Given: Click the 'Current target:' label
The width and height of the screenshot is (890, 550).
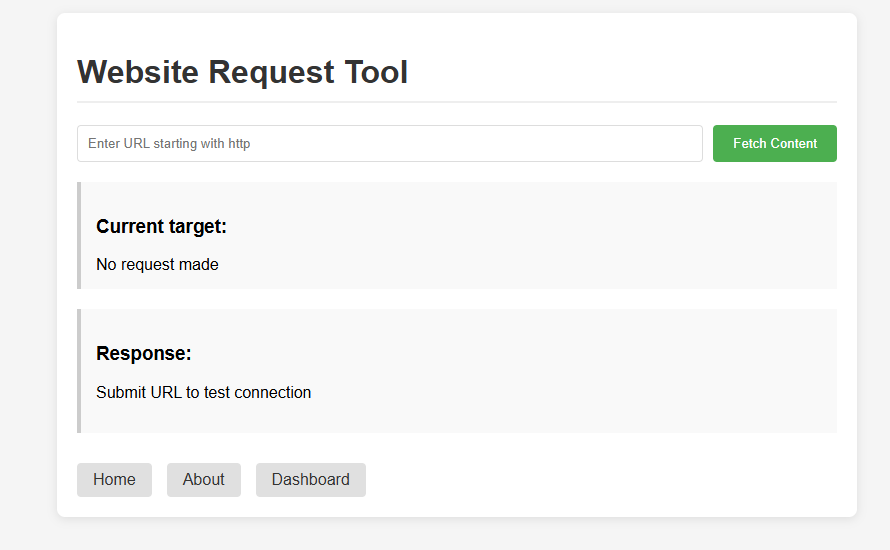Looking at the screenshot, I should coord(161,226).
